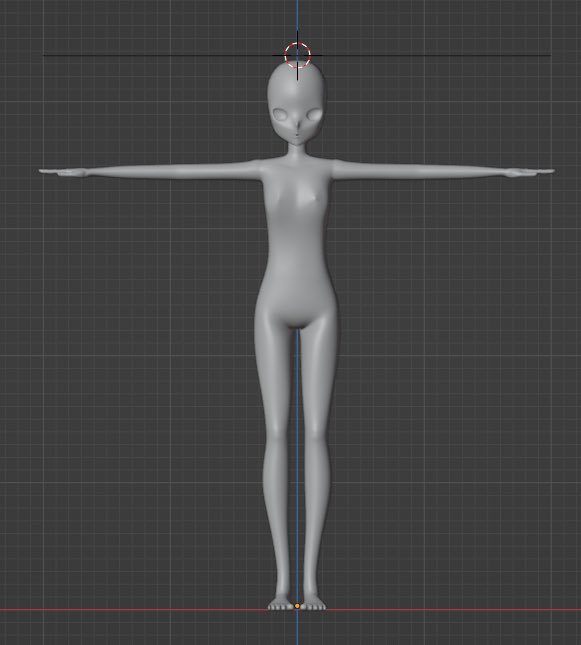Viewport: 581px width, 645px height.
Task: Click the red-white 3D cursor above the head
Action: point(297,55)
